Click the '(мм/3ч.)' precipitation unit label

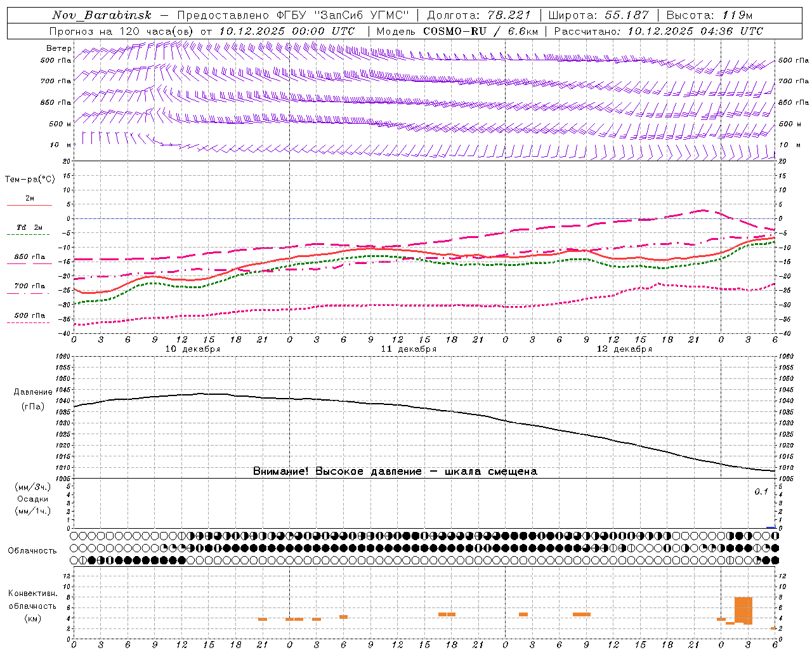click(33, 487)
